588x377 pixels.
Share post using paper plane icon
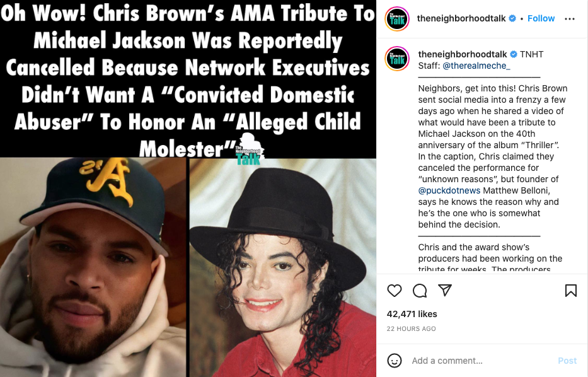[445, 290]
